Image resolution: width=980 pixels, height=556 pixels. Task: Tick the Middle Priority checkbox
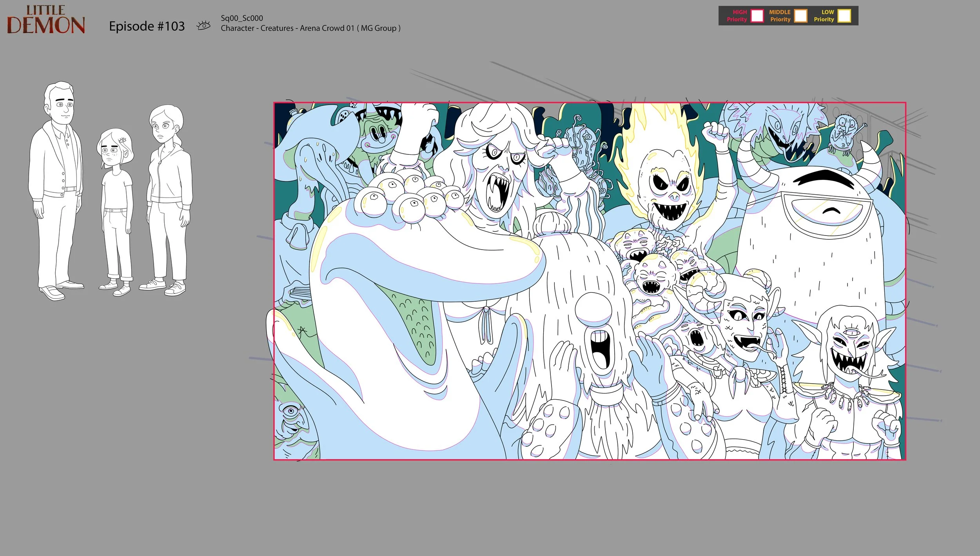click(x=800, y=16)
